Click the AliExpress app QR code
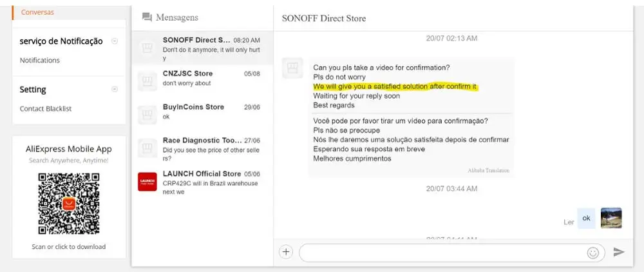The height and width of the screenshot is (272, 644). point(69,204)
